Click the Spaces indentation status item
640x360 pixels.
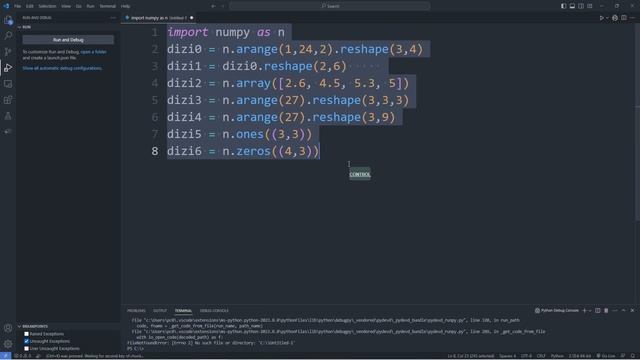[x=508, y=356]
